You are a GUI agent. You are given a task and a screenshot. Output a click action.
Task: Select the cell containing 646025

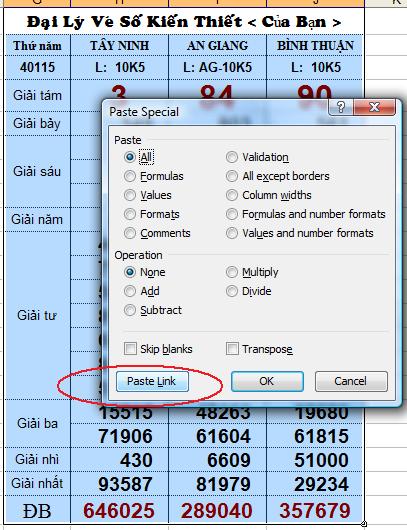119,510
